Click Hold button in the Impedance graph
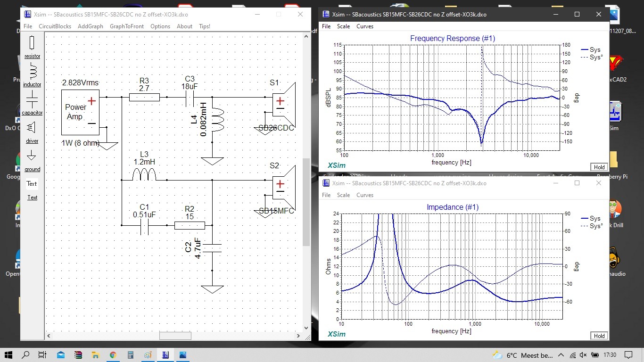The image size is (644, 362). click(599, 336)
